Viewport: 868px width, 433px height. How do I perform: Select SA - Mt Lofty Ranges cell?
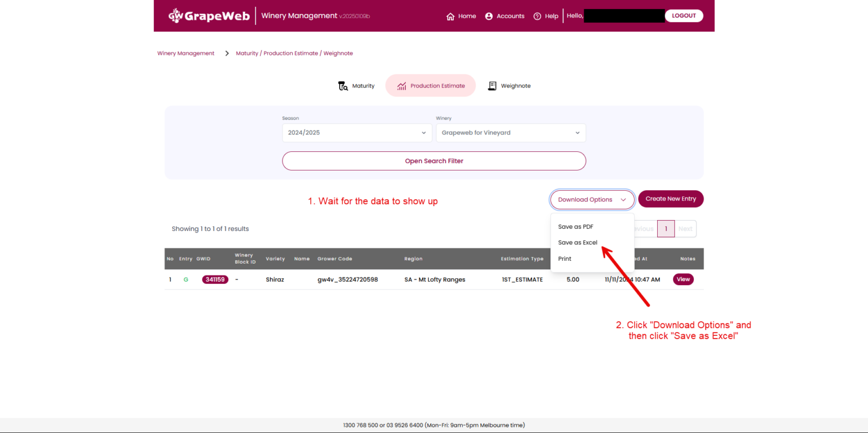(x=435, y=279)
